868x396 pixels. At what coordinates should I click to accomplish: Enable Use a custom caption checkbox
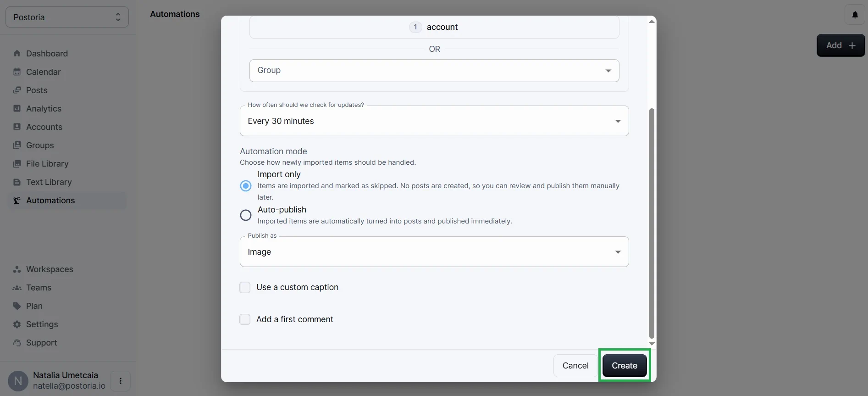tap(245, 287)
